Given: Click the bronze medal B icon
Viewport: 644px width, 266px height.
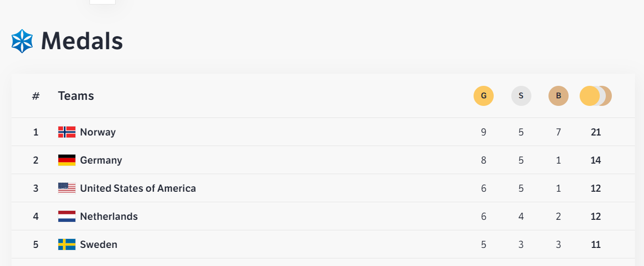Looking at the screenshot, I should click(559, 96).
